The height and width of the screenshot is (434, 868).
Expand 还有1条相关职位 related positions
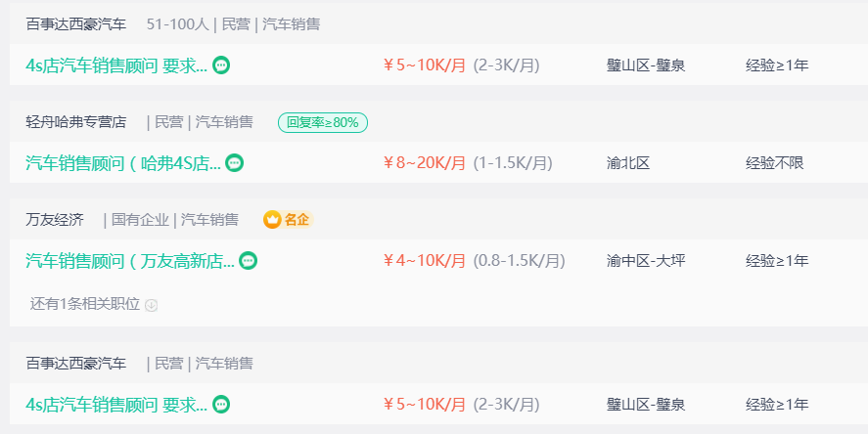pos(85,304)
